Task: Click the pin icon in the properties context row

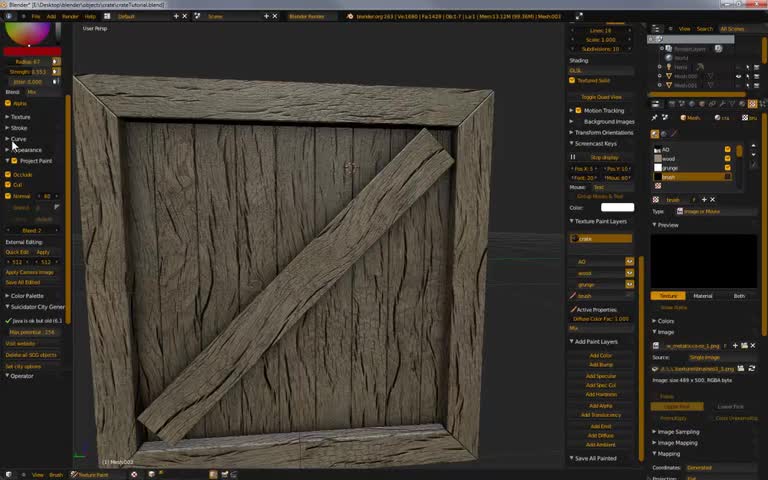Action: (x=654, y=118)
